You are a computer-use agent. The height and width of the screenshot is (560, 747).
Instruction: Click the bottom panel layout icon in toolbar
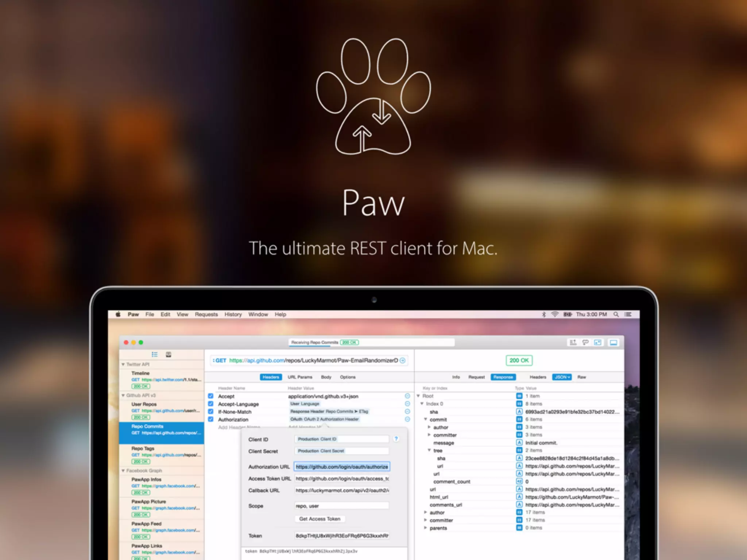click(614, 342)
